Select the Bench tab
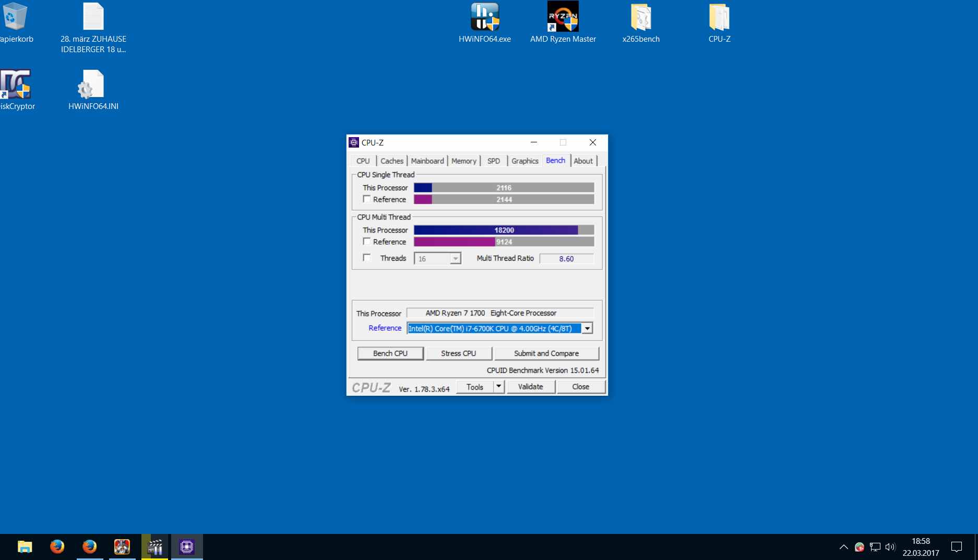Screen dimensions: 978x560 (556, 161)
